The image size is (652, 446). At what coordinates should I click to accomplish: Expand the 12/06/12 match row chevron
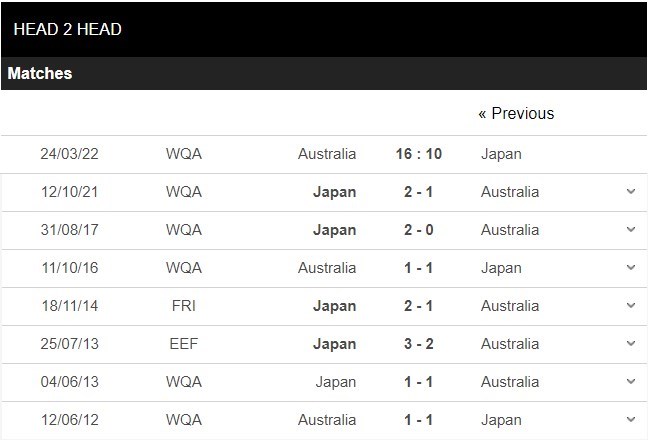[631, 419]
